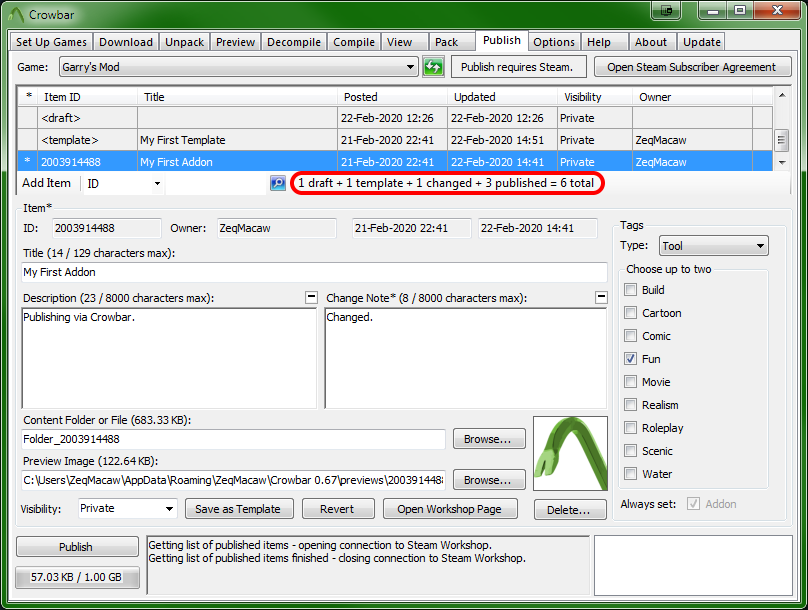This screenshot has height=610, width=808.
Task: Switch to the Set Up Games tab
Action: coord(51,42)
